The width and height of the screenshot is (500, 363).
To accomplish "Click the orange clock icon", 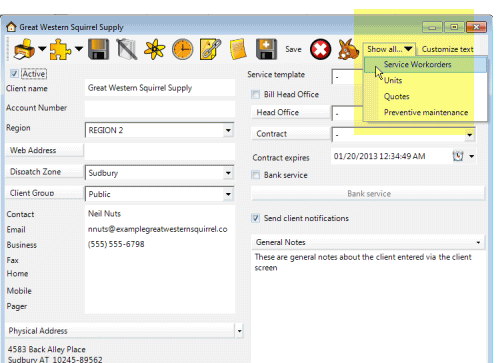I will click(182, 49).
